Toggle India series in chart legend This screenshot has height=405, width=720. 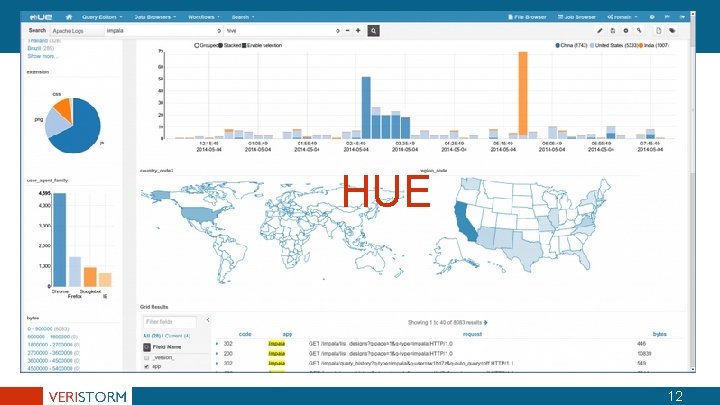(x=653, y=45)
